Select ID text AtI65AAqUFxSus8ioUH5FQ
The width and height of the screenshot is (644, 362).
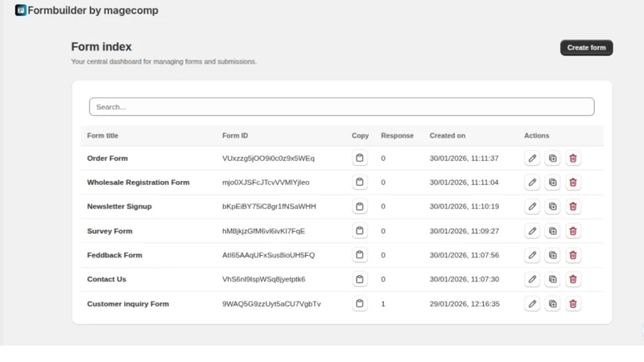269,255
